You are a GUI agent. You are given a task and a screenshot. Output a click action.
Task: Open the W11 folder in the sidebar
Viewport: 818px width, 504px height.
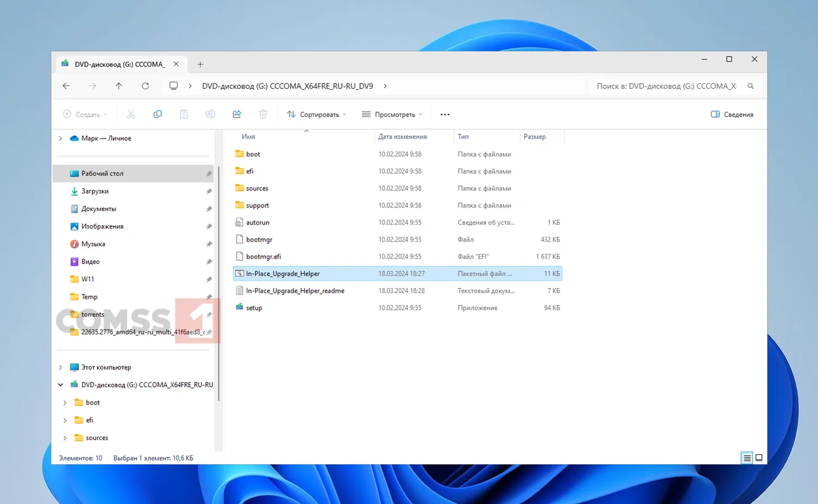[133, 279]
